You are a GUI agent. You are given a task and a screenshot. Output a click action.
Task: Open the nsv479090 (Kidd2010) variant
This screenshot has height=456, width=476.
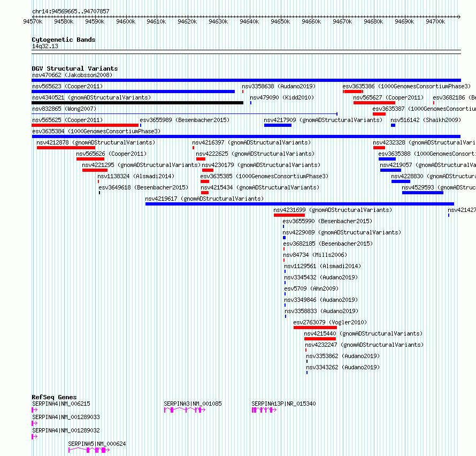click(x=282, y=97)
